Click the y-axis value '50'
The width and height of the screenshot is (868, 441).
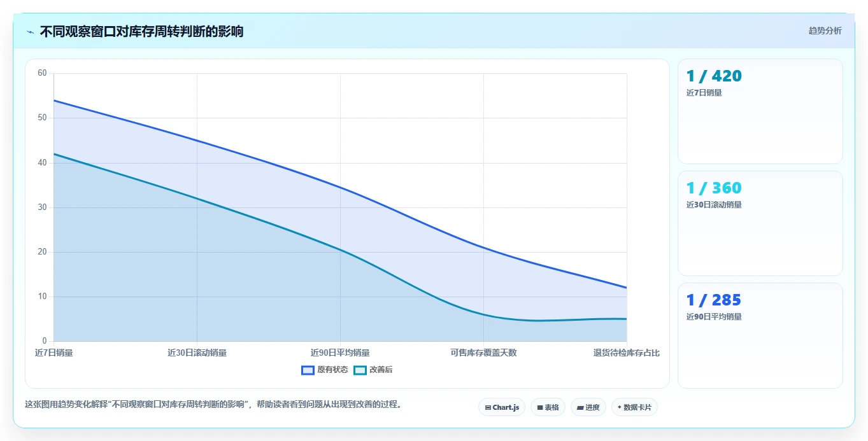point(43,118)
